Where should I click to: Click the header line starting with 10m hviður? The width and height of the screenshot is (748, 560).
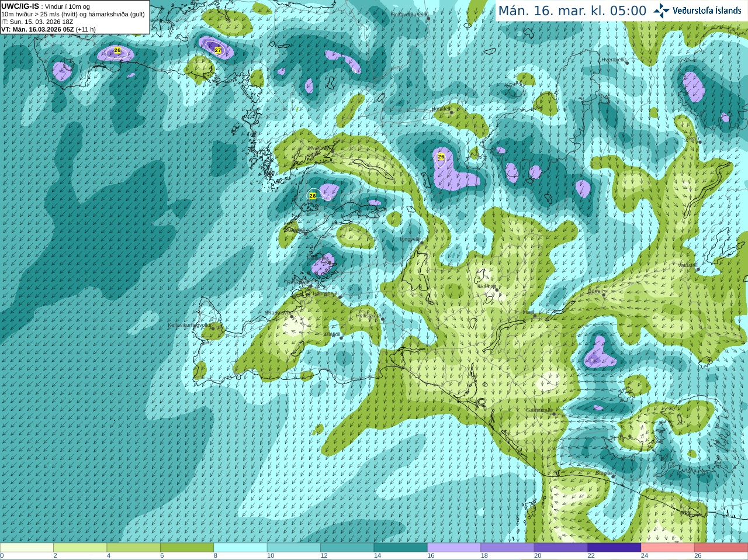73,14
